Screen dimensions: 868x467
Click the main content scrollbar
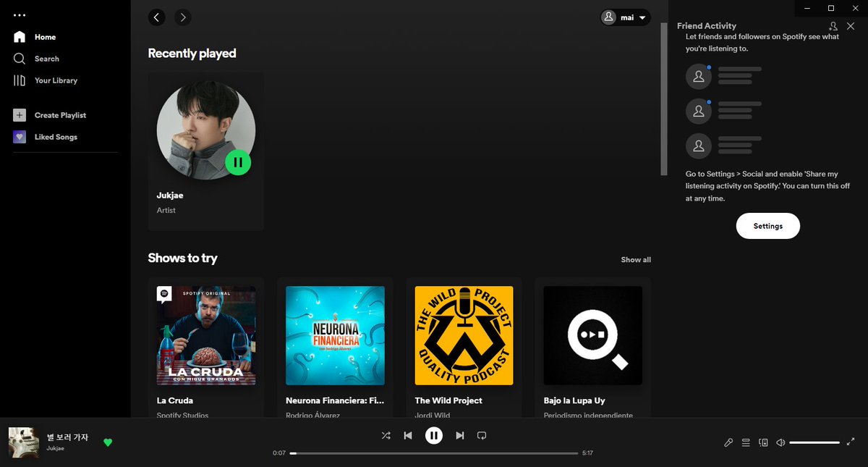click(664, 99)
